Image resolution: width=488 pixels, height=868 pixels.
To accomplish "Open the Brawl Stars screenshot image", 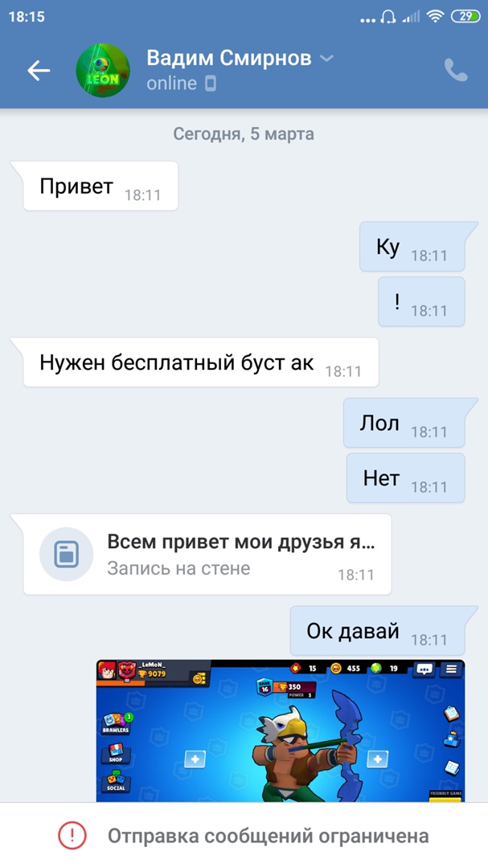I will click(281, 730).
